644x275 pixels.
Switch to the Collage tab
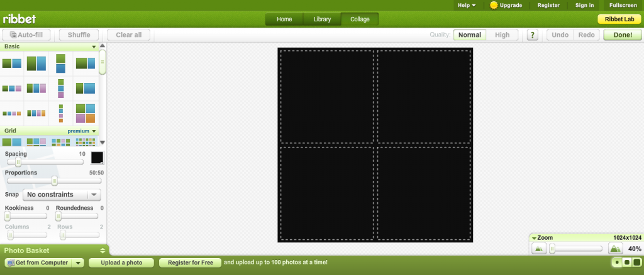click(x=360, y=19)
